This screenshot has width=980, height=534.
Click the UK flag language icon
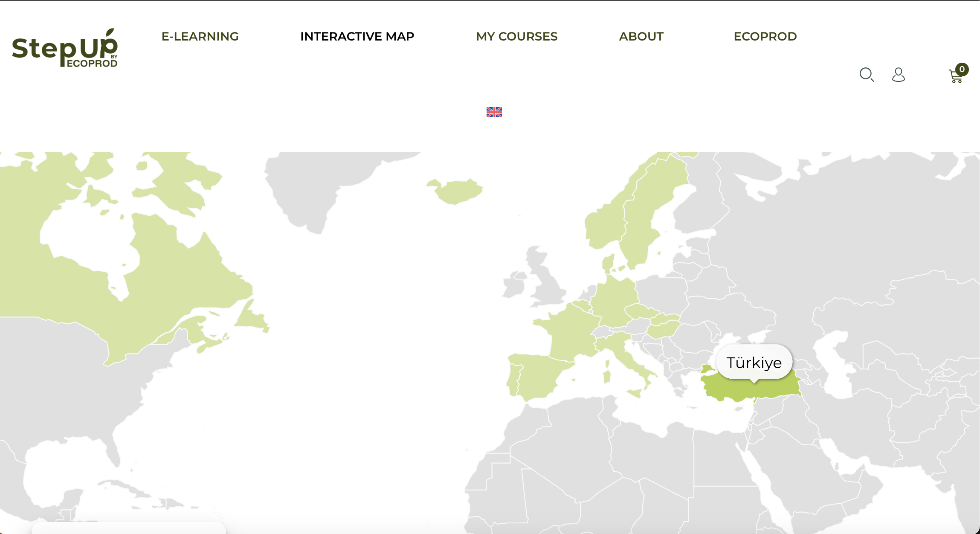494,112
